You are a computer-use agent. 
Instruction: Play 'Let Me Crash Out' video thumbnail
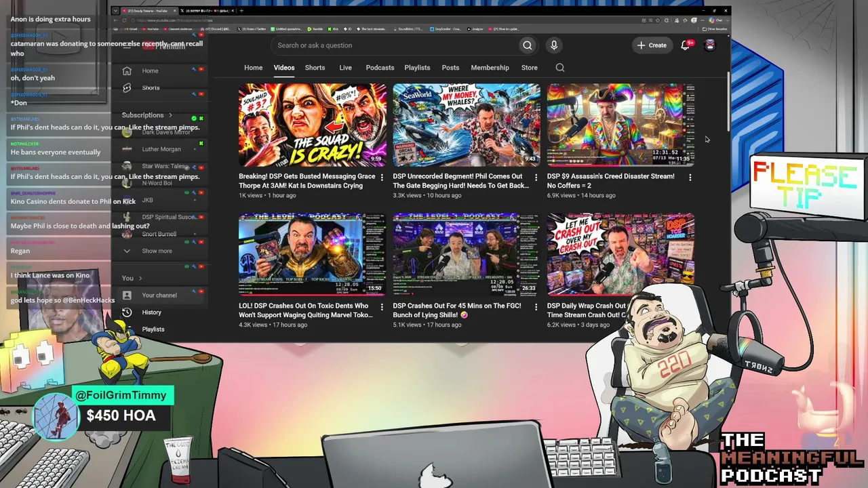coord(620,255)
